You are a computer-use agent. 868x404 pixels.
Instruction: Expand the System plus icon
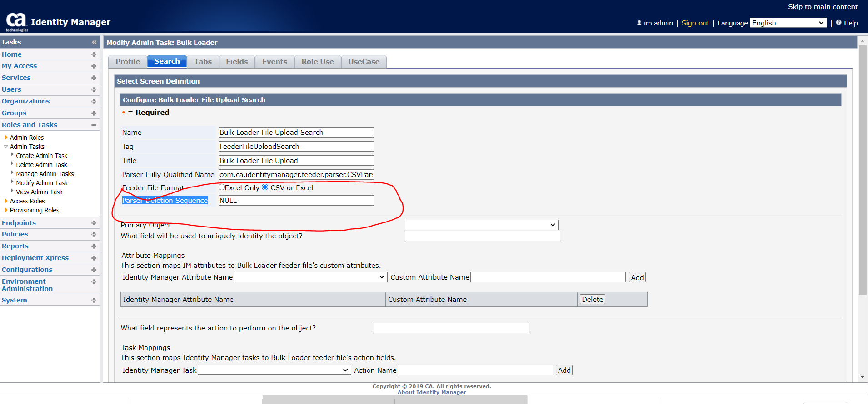coord(94,300)
